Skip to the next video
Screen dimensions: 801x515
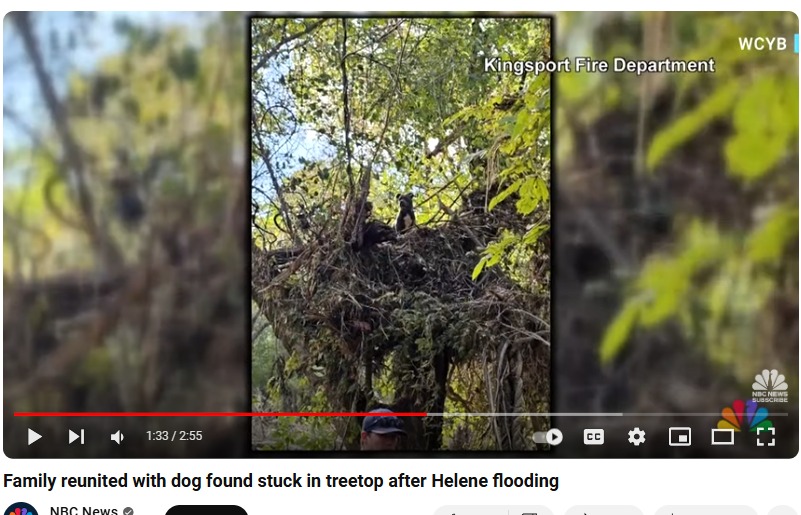click(77, 437)
